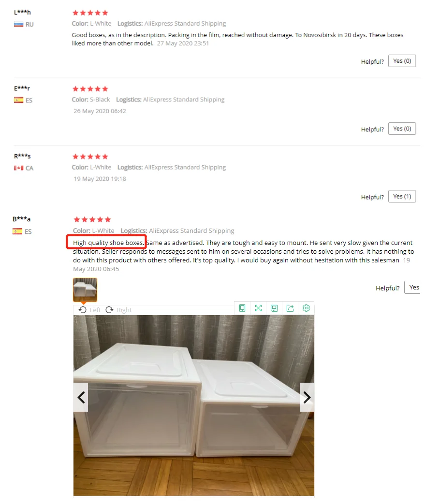Click the five-star rating of L***h
This screenshot has height=504, width=425.
90,13
